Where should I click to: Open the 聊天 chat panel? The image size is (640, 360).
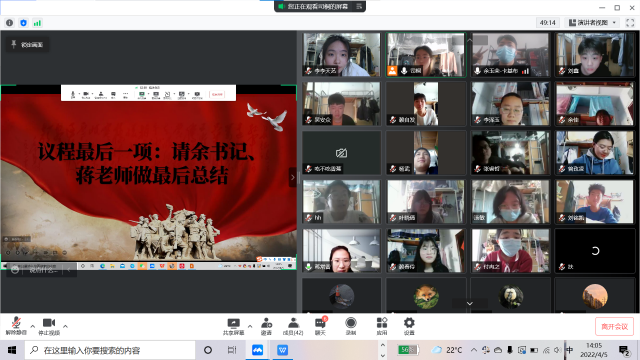tap(320, 326)
